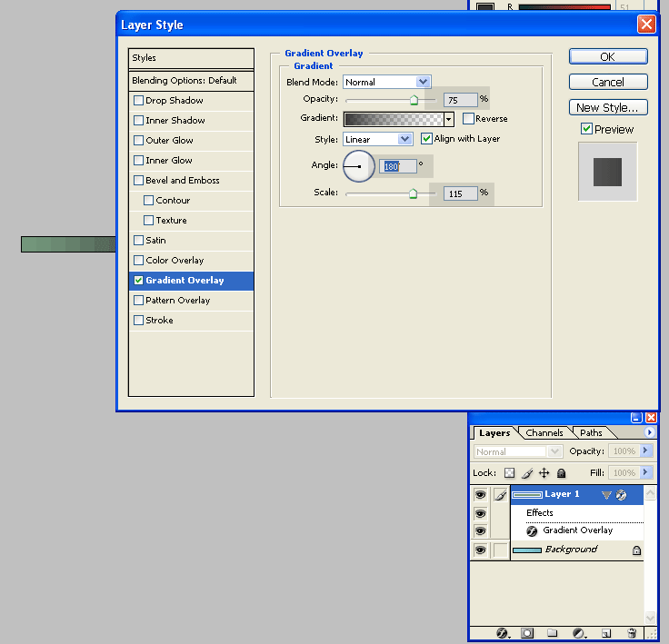Switch to the Paths tab
669x644 pixels.
click(591, 433)
